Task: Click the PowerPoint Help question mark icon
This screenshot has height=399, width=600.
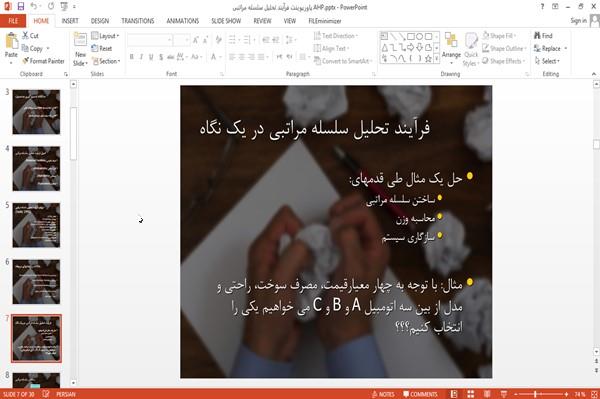Action: click(x=542, y=7)
